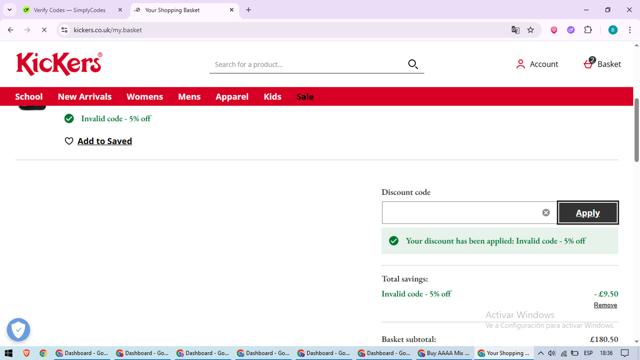Open Brave browser from taskbar
The width and height of the screenshot is (640, 360).
pos(26,353)
